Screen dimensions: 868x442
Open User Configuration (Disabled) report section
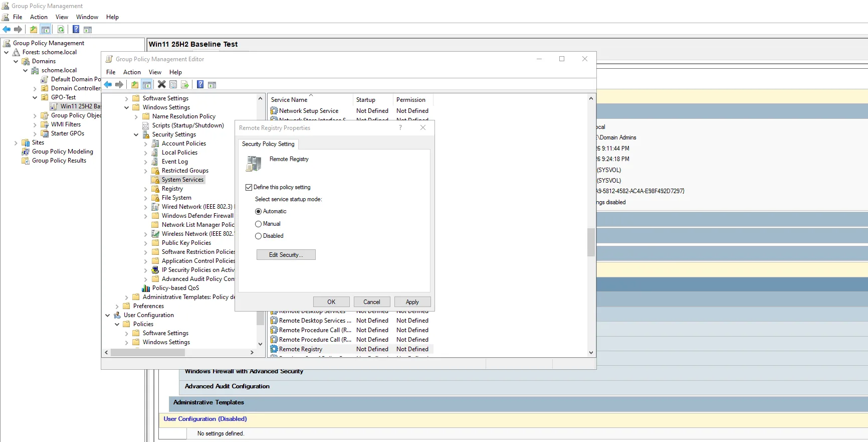click(205, 419)
